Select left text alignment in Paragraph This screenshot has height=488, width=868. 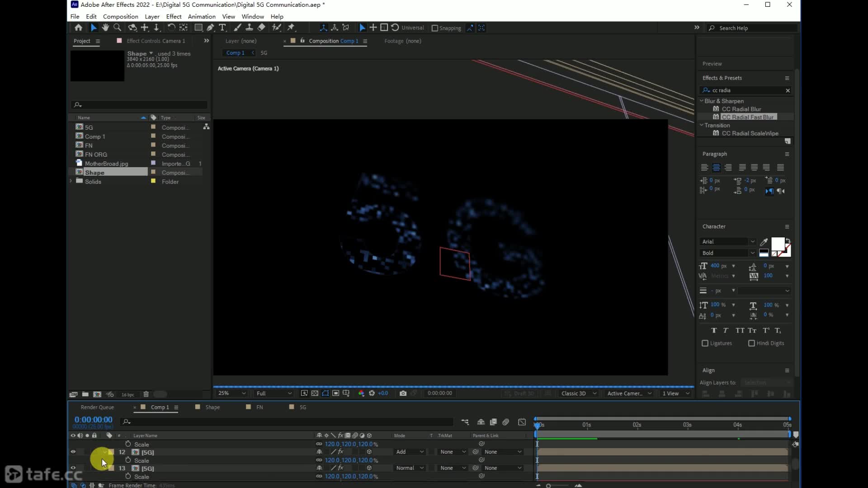[704, 168]
